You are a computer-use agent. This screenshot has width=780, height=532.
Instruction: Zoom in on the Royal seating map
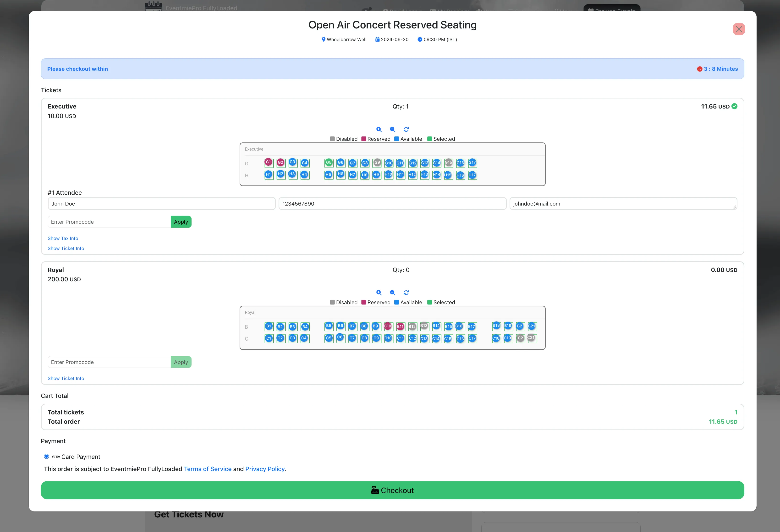tap(379, 293)
